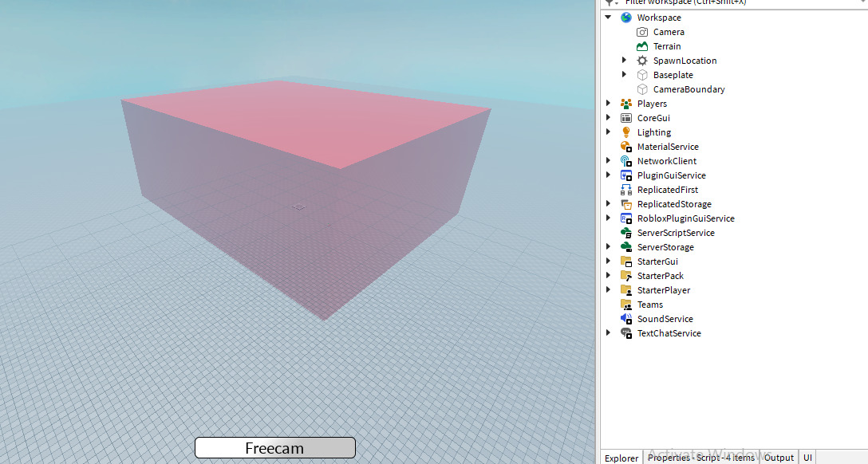Select the ReplicatedStorage icon
This screenshot has width=868, height=464.
click(x=627, y=204)
